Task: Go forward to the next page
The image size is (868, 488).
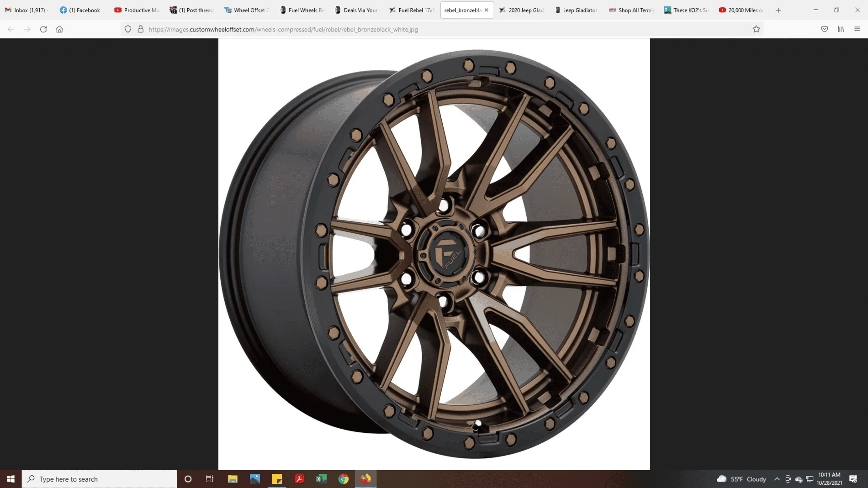Action: pyautogui.click(x=27, y=29)
